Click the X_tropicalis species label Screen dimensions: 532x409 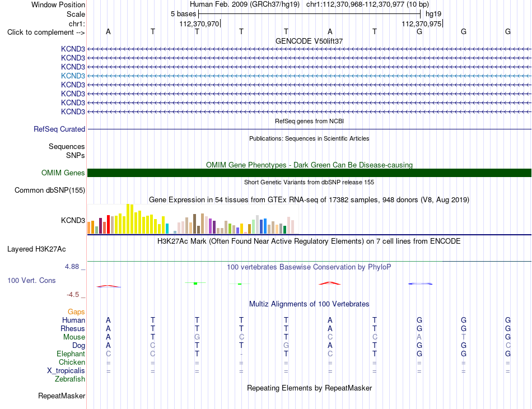pyautogui.click(x=66, y=371)
